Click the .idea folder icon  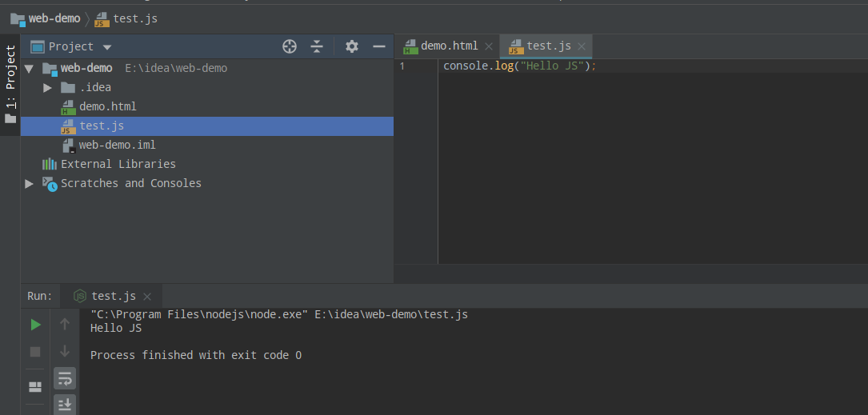coord(67,87)
